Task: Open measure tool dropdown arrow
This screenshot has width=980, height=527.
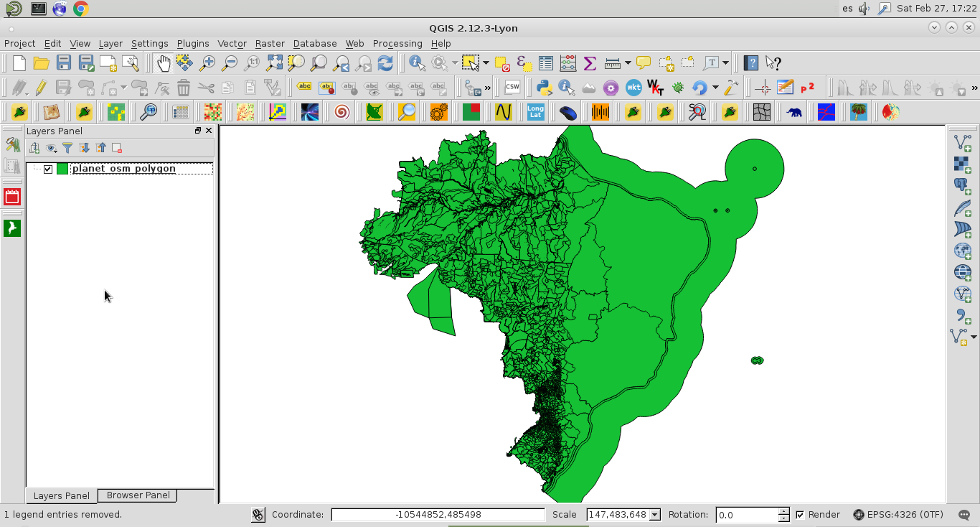Action: click(x=628, y=63)
